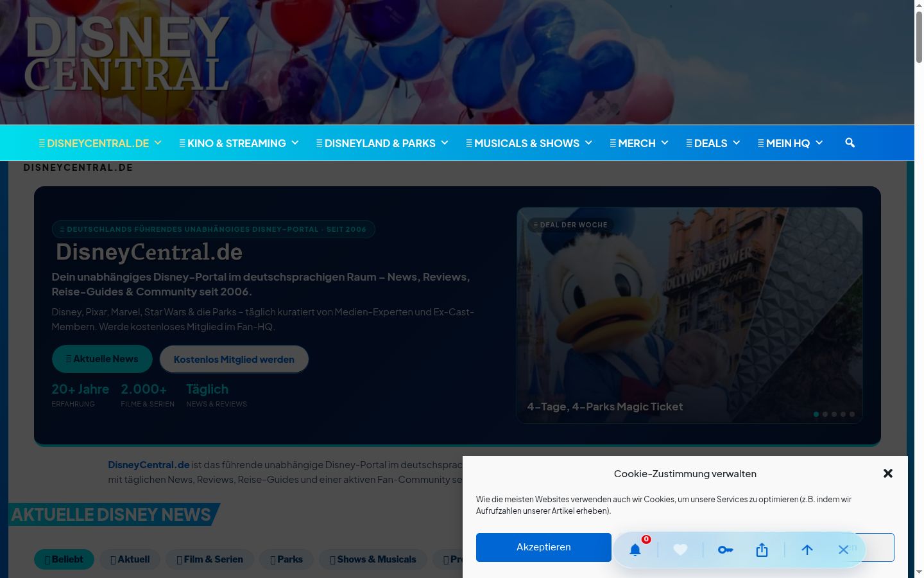924x578 pixels.
Task: Open the Kino & Streaming menu
Action: [232, 143]
